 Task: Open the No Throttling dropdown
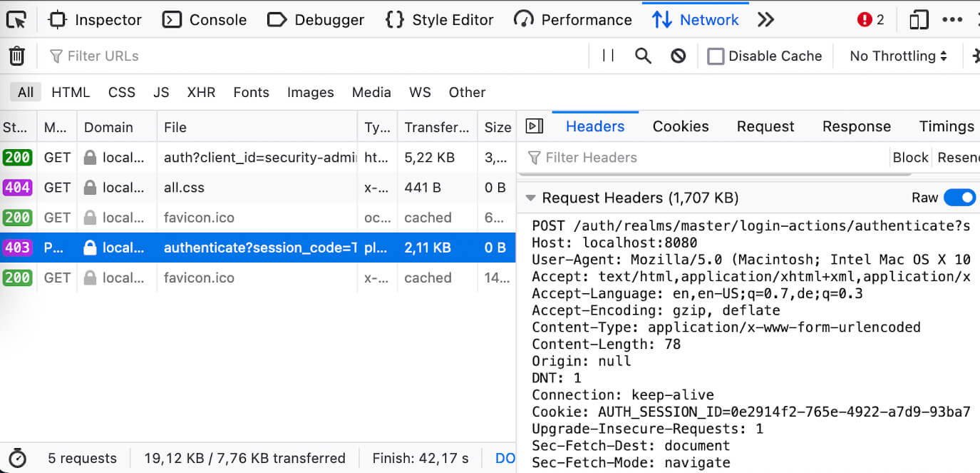tap(898, 55)
